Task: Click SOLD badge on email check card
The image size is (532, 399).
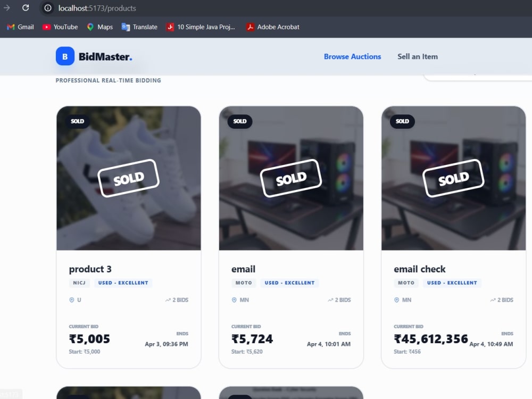Action: point(402,121)
